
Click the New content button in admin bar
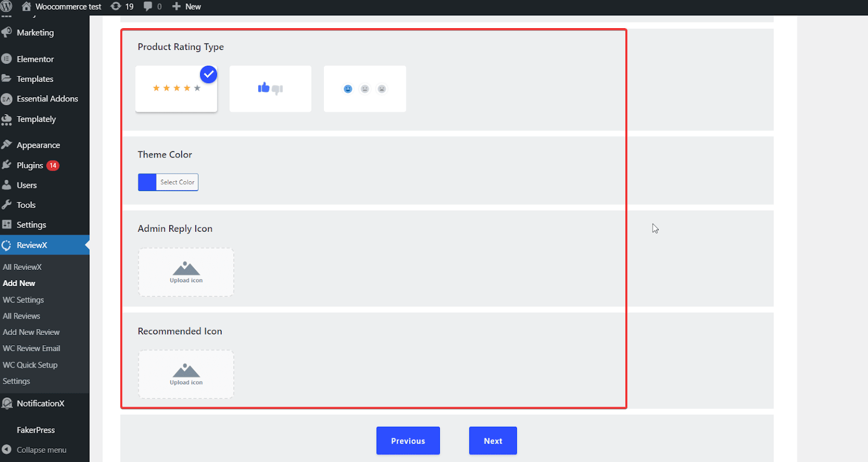pos(186,7)
